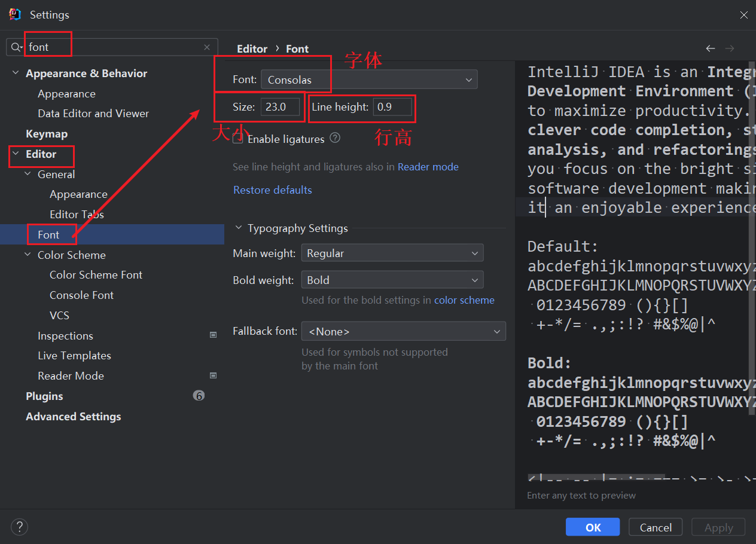Open the Keymap settings page
756x544 pixels.
coord(47,134)
